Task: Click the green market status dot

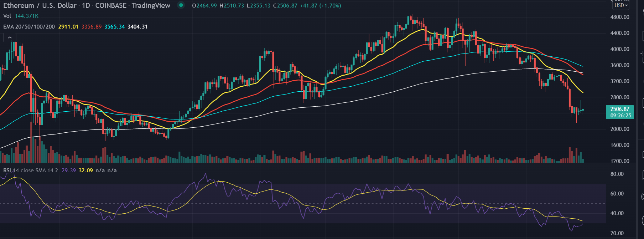Action: 181,5
